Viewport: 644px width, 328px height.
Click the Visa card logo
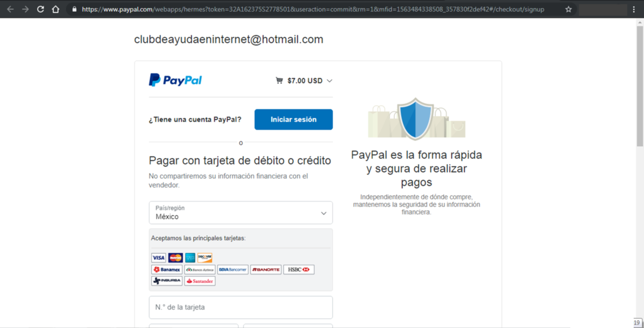click(159, 258)
